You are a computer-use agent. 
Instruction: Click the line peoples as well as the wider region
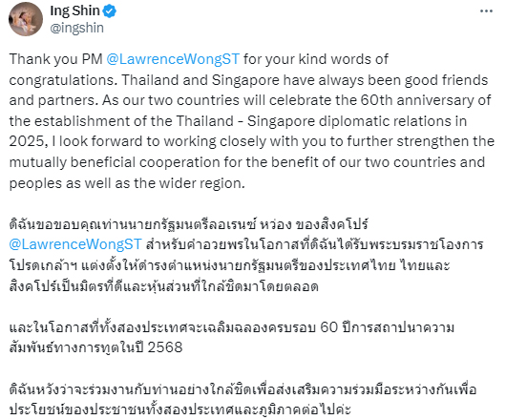click(x=127, y=183)
